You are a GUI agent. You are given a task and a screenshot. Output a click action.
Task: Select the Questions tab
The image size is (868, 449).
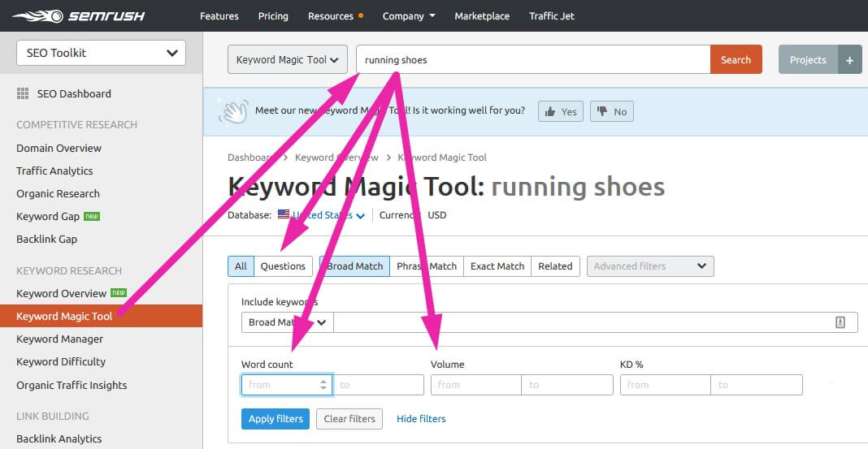coord(283,266)
